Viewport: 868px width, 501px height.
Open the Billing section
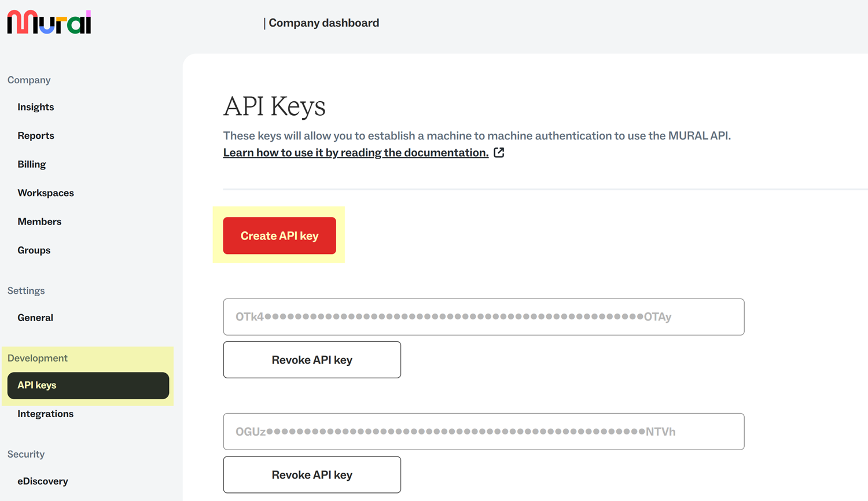(x=32, y=164)
